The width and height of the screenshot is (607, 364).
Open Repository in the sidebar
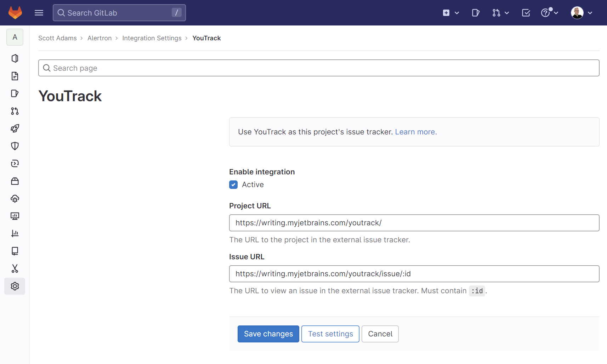pyautogui.click(x=15, y=76)
